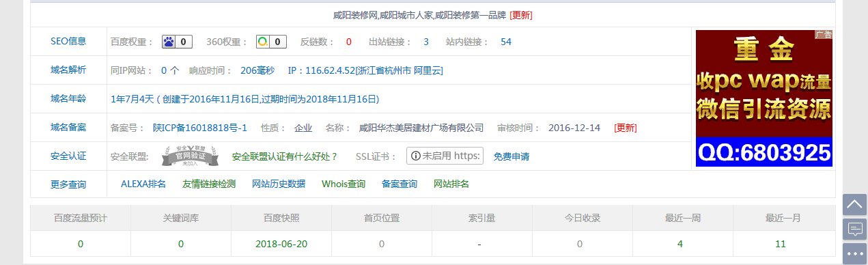Click 免费申请 SSL certificate link

[x=512, y=156]
